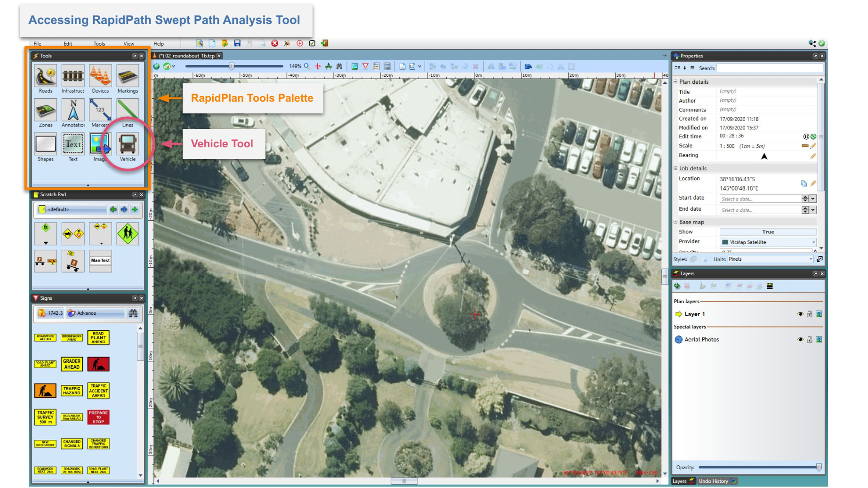Open the View menu

click(x=129, y=44)
